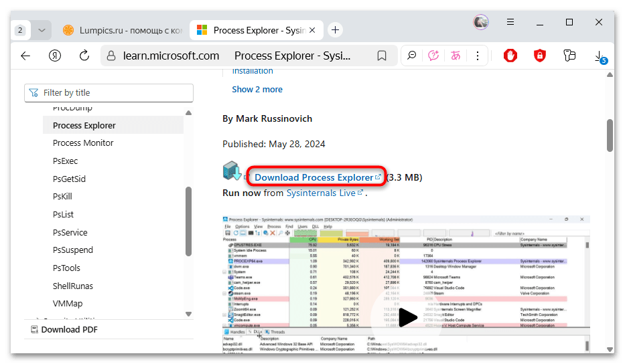Viewport: 625px width, 364px height.
Task: Play the Process Explorer video
Action: [x=407, y=318]
